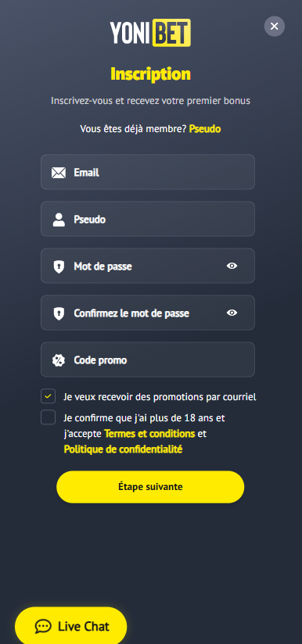Click the shield icon in Confirmez field
Image resolution: width=302 pixels, height=644 pixels.
click(59, 313)
